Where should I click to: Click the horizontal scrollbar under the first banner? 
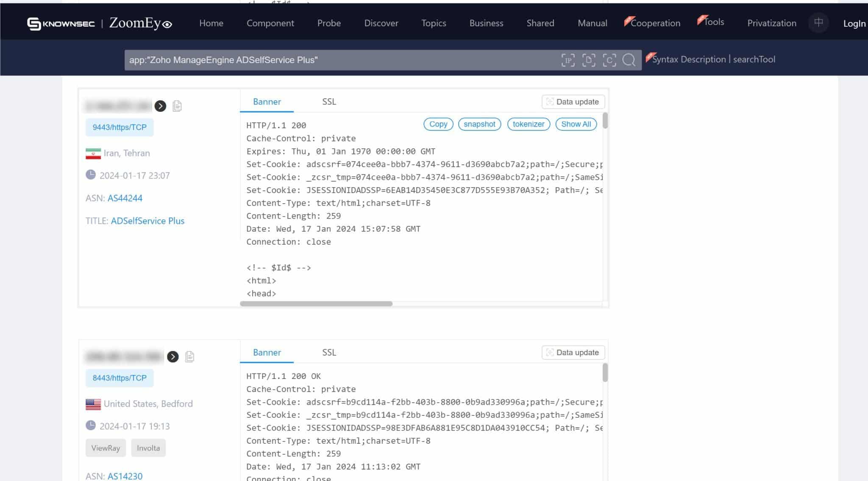tap(316, 304)
